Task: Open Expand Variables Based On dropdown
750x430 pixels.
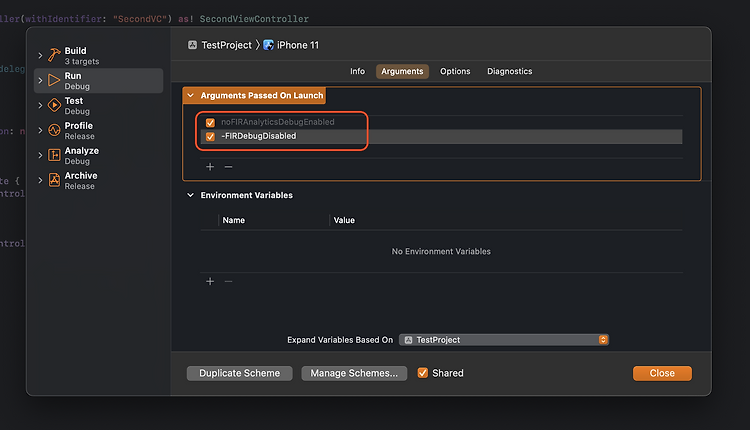Action: coord(504,340)
